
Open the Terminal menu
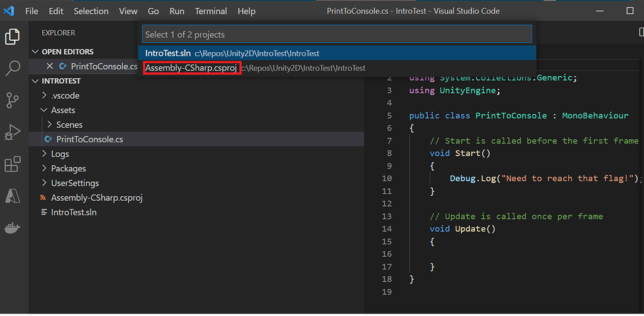(x=211, y=11)
